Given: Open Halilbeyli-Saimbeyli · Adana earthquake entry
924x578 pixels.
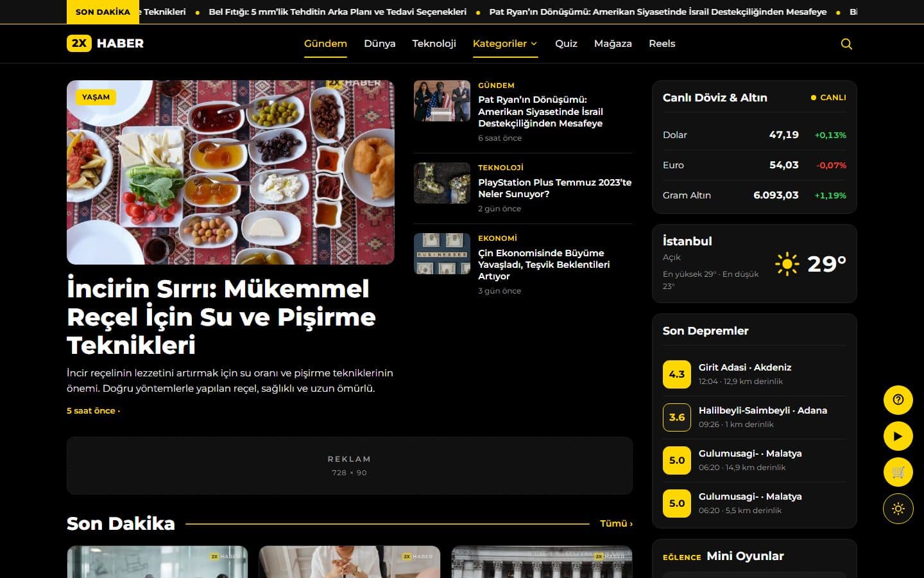Looking at the screenshot, I should [755, 417].
